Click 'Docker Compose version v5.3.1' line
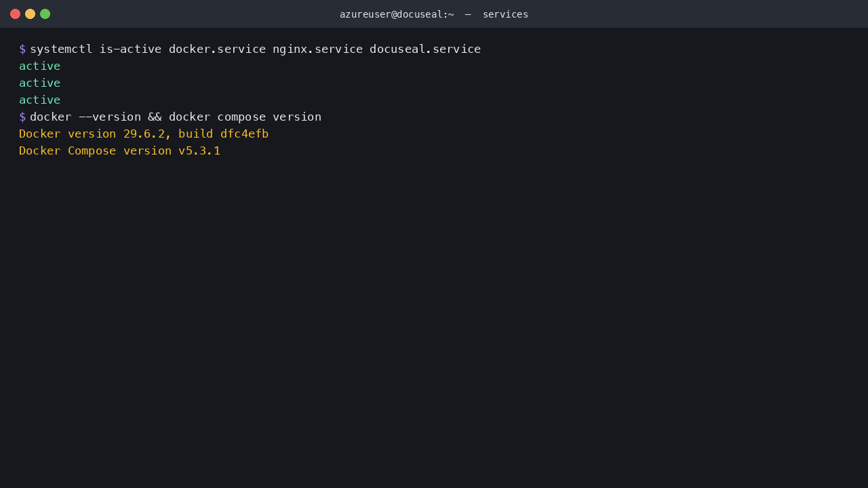The height and width of the screenshot is (488, 868). pos(119,150)
